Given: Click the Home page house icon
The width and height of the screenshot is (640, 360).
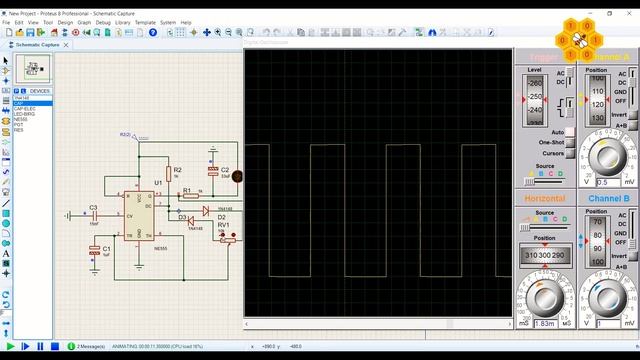Looking at the screenshot, I should (x=54, y=32).
